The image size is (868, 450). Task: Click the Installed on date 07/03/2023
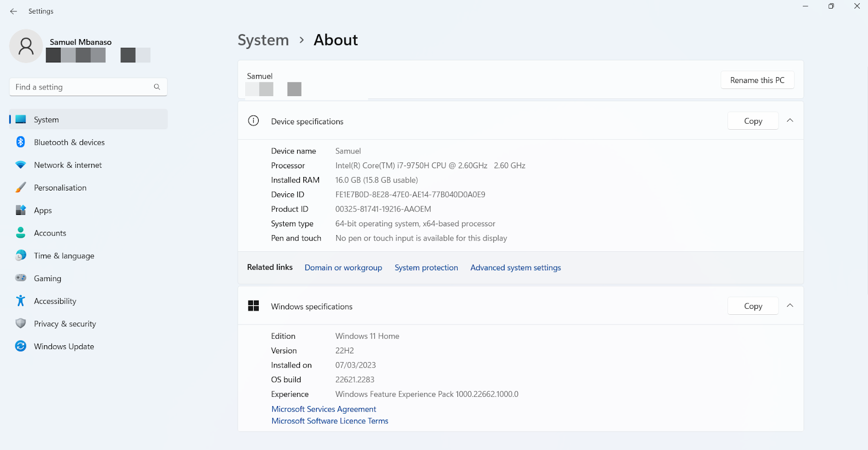[x=355, y=365]
